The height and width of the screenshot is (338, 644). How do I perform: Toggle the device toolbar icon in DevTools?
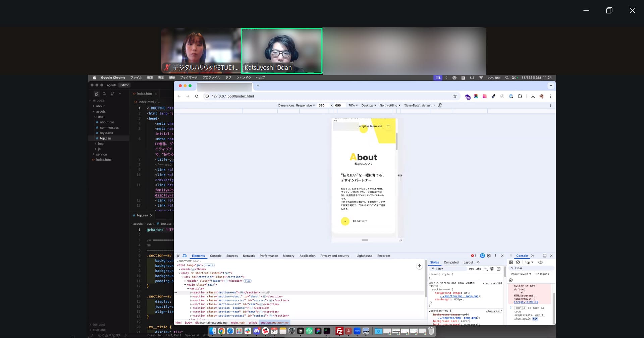click(x=184, y=256)
